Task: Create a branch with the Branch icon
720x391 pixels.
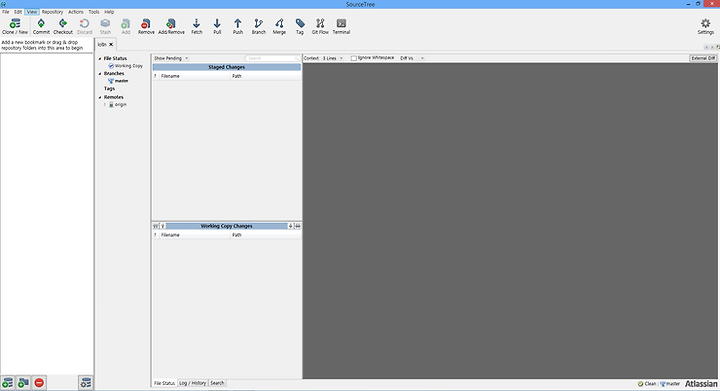Action: coord(259,26)
